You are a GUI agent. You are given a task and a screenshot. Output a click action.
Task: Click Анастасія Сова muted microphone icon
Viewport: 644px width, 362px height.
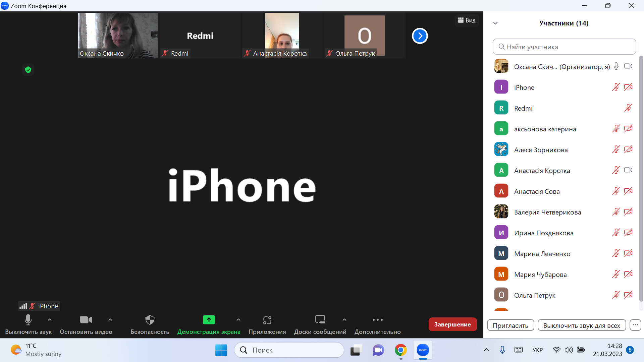click(616, 191)
